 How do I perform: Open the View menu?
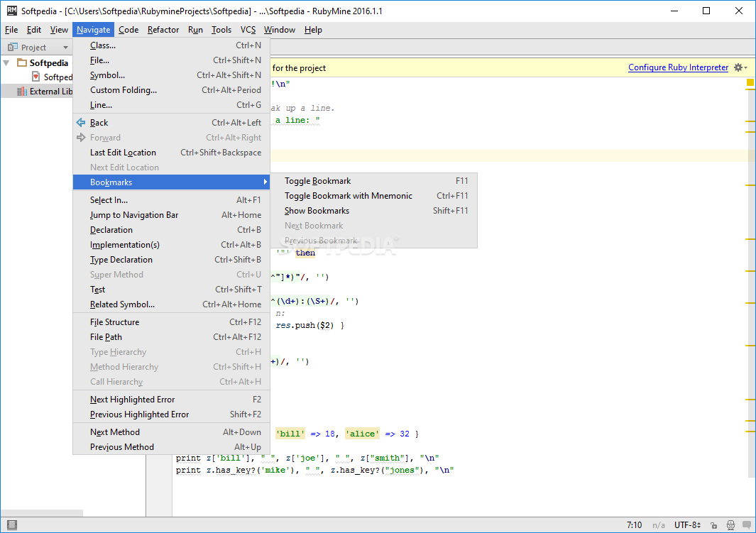[x=59, y=30]
